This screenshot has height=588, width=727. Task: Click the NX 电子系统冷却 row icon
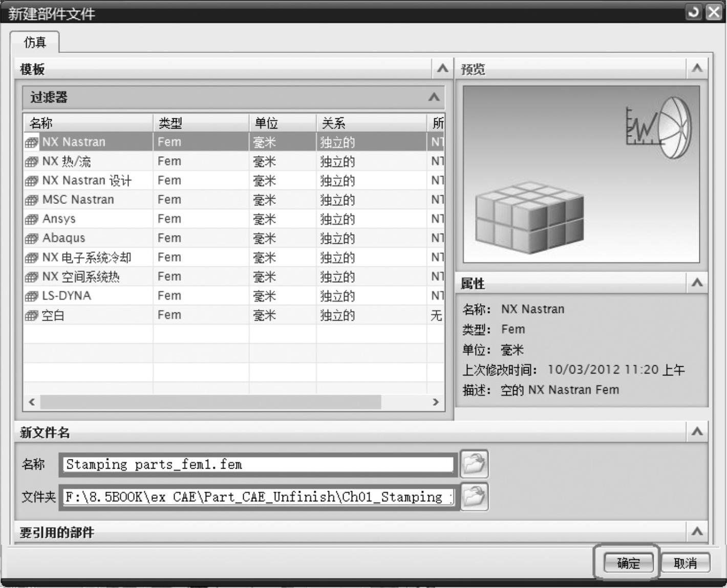pos(32,258)
